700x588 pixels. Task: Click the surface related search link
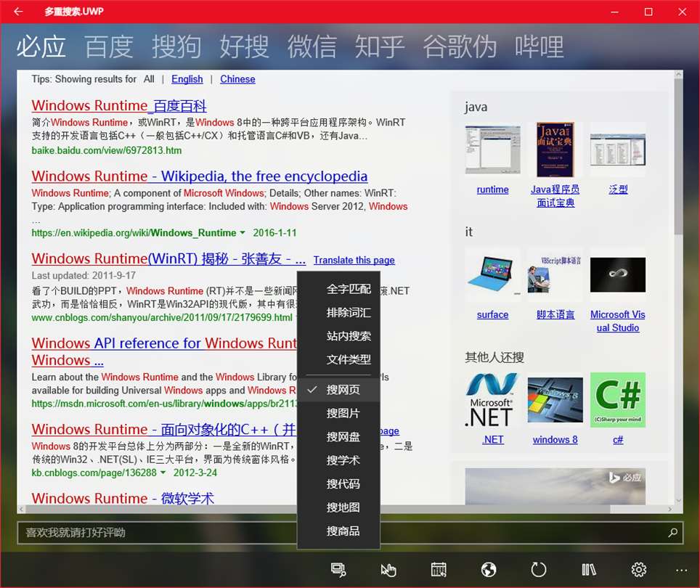492,315
